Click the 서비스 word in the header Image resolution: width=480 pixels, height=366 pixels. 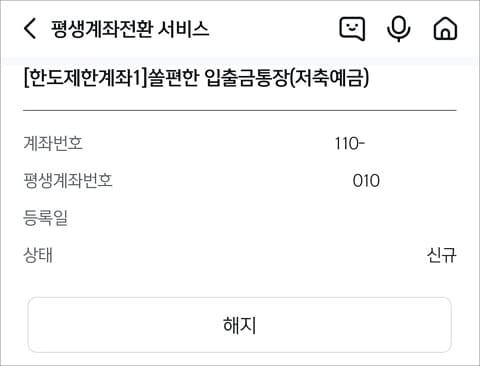pos(183,29)
